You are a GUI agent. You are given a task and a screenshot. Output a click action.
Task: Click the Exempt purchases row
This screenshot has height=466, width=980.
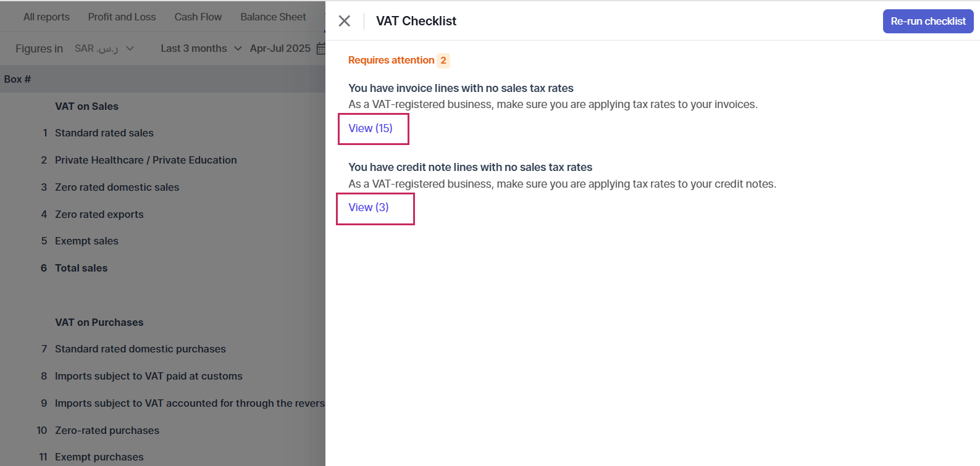point(163,457)
